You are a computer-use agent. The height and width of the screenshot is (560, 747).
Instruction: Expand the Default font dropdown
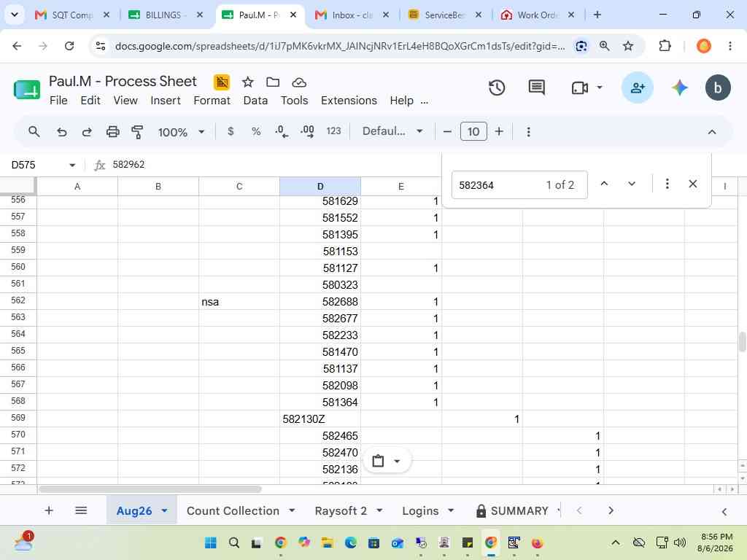(392, 131)
